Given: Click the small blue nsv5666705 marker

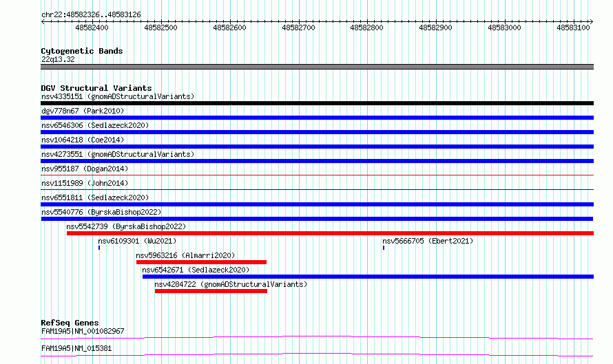Looking at the screenshot, I should coord(384,248).
